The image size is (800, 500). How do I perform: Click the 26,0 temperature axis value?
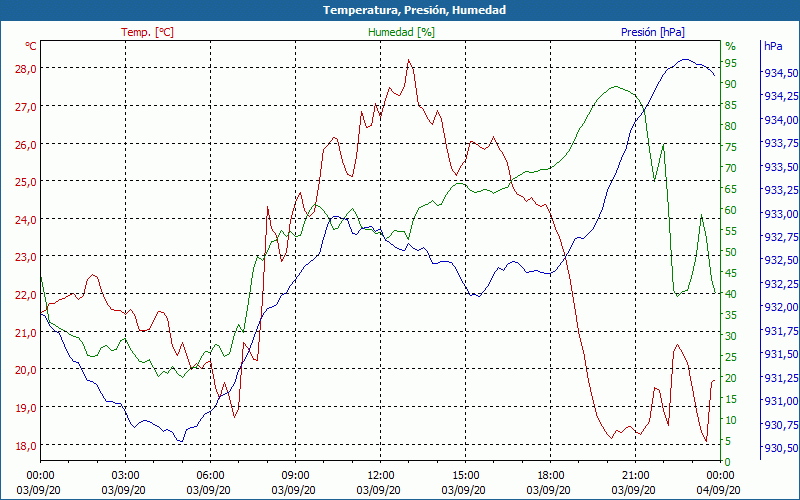[26, 144]
